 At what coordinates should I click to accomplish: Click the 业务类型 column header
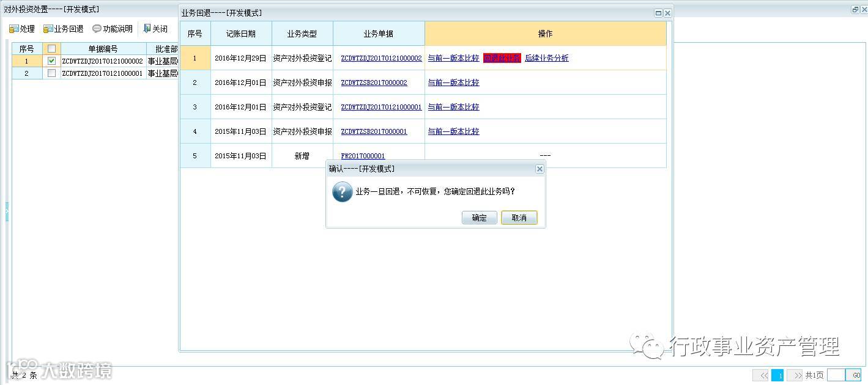coord(302,34)
